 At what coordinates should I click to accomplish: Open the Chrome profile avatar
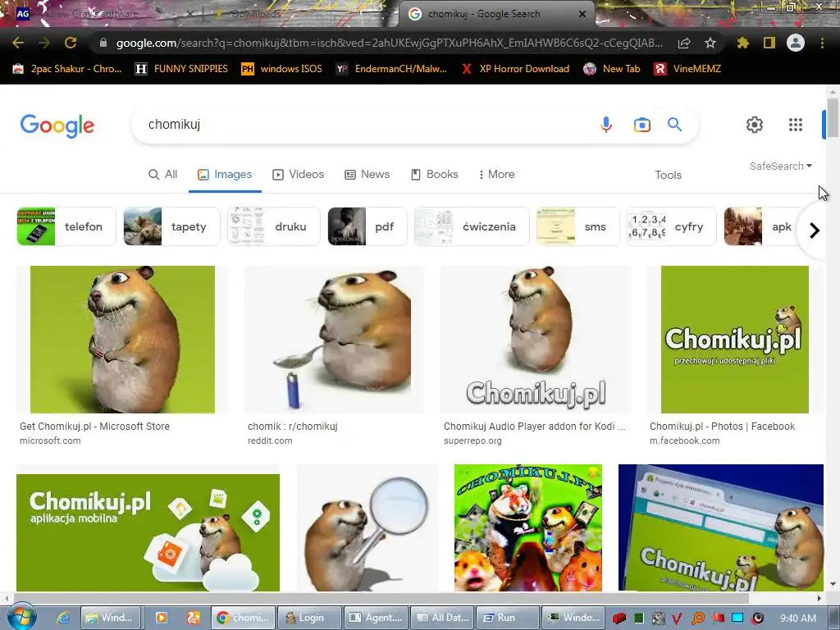(x=796, y=43)
